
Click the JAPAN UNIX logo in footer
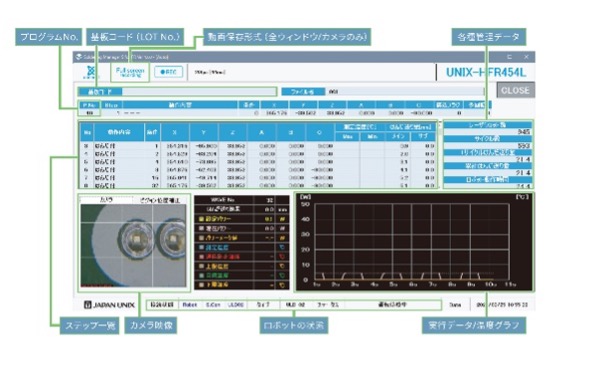pyautogui.click(x=109, y=305)
